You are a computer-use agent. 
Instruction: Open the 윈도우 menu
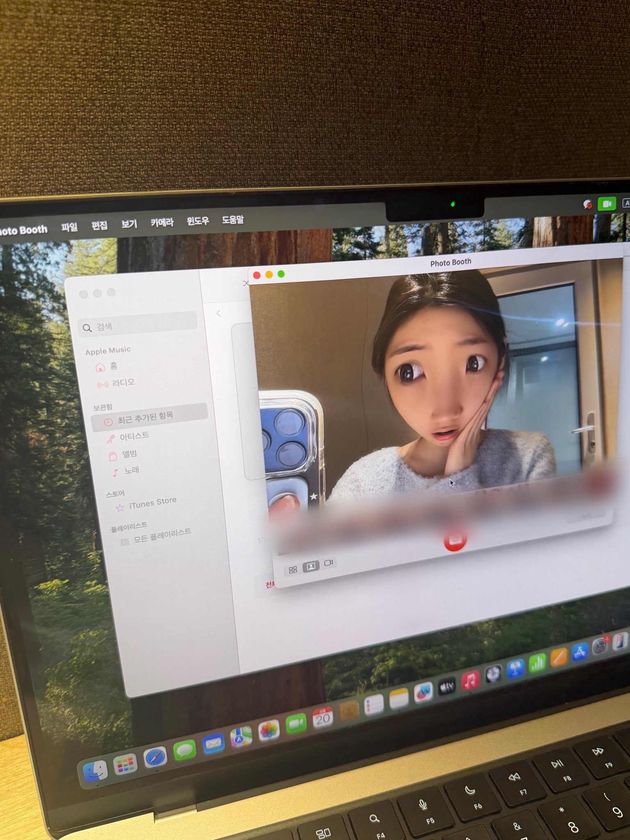[198, 221]
